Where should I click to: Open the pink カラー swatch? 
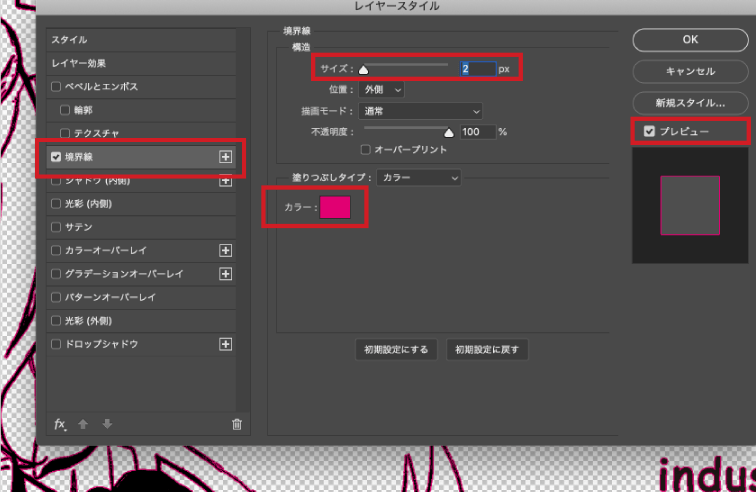click(x=335, y=207)
